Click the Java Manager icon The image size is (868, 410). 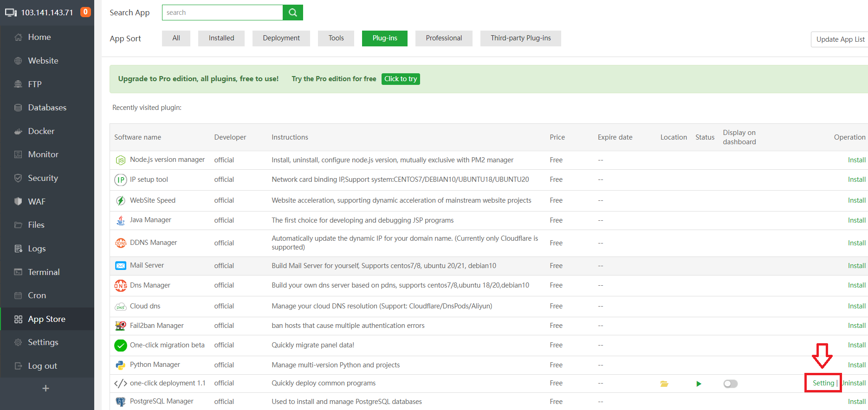[121, 220]
